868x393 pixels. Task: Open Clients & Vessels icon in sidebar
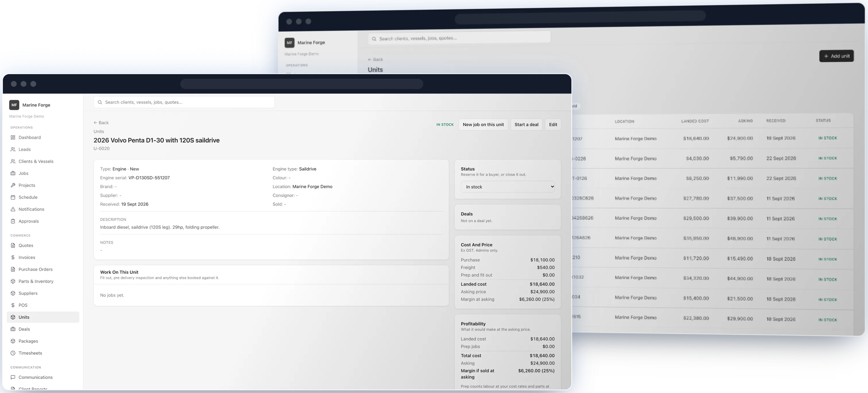pyautogui.click(x=13, y=161)
